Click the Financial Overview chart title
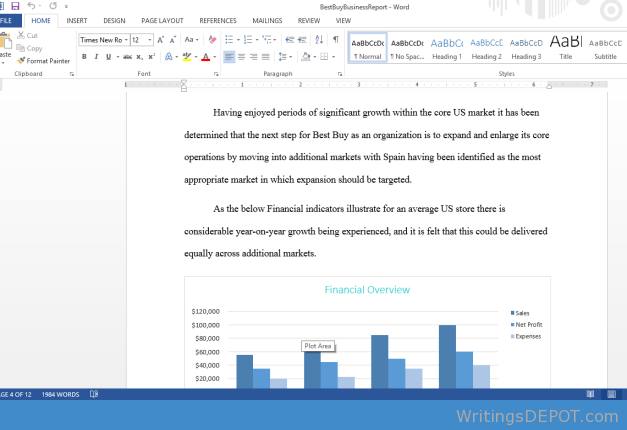The width and height of the screenshot is (627, 430). coord(367,290)
